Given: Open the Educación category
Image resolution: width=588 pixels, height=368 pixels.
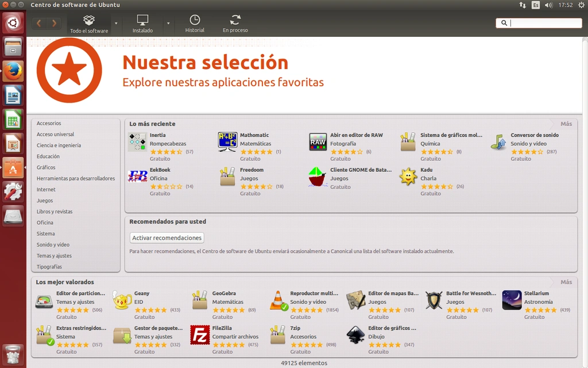Looking at the screenshot, I should pyautogui.click(x=48, y=156).
